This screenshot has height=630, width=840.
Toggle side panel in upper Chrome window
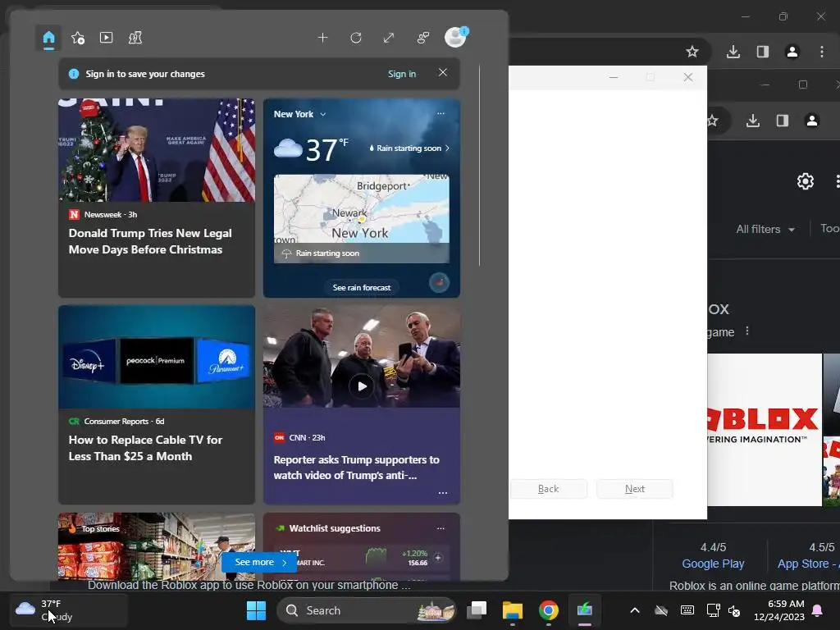pos(763,52)
